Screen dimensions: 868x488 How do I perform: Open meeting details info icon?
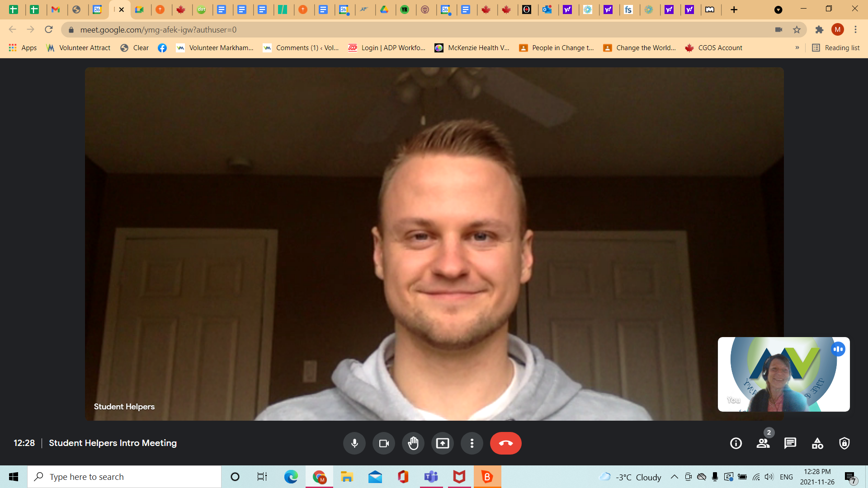(x=736, y=443)
